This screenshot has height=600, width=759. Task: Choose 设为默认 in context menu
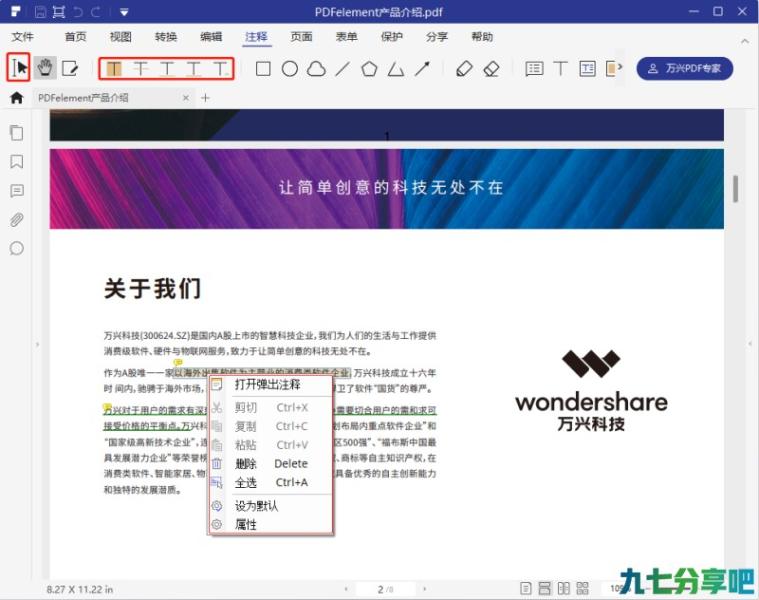coord(271,506)
